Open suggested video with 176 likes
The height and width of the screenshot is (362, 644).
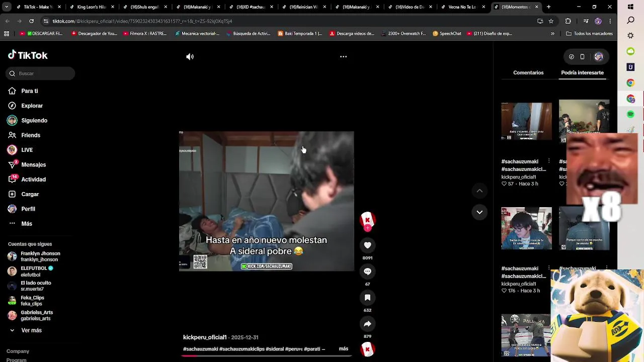(526, 228)
